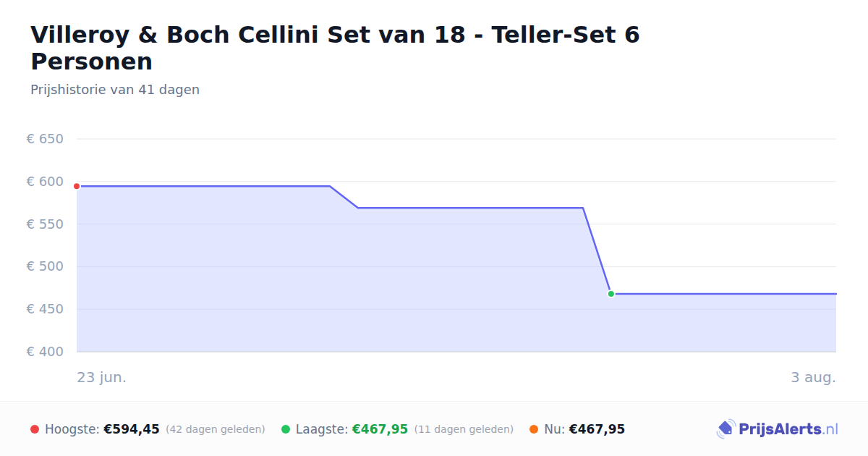
Task: Click the orange Nu legend dot
Action: pos(534,429)
